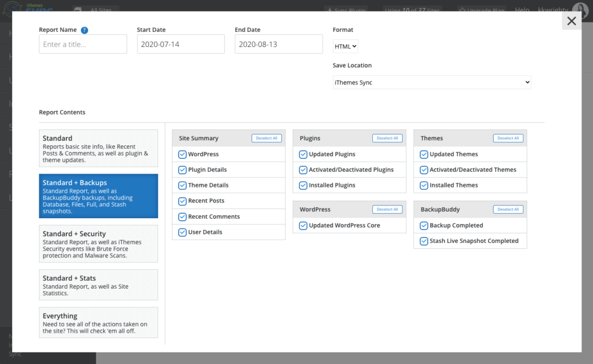
Task: Focus the Report Name title field
Action: [83, 44]
